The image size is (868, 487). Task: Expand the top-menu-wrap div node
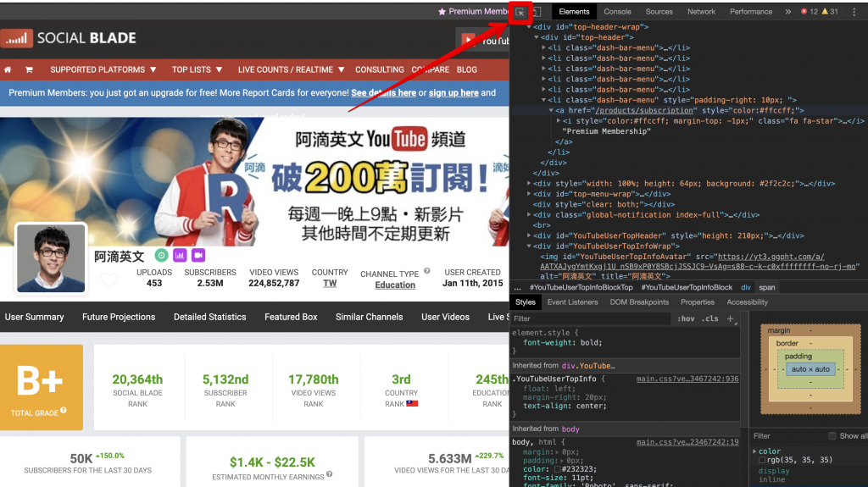click(x=529, y=194)
